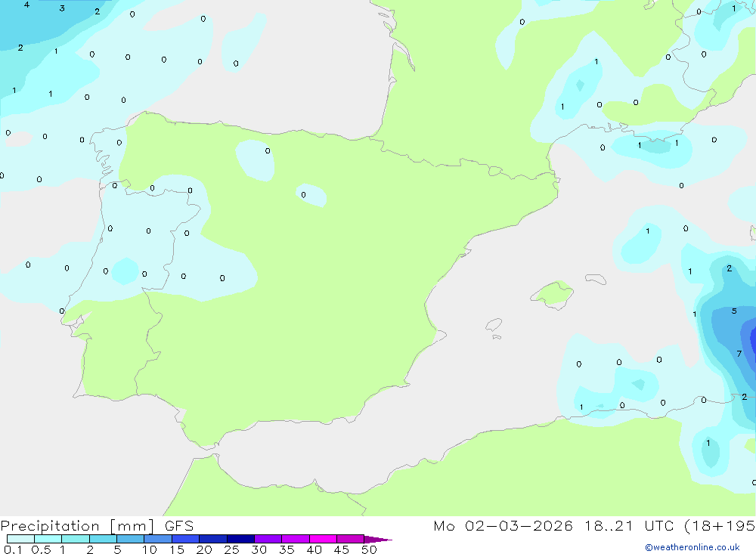Click legend label '45'
756x554 pixels.
click(342, 549)
